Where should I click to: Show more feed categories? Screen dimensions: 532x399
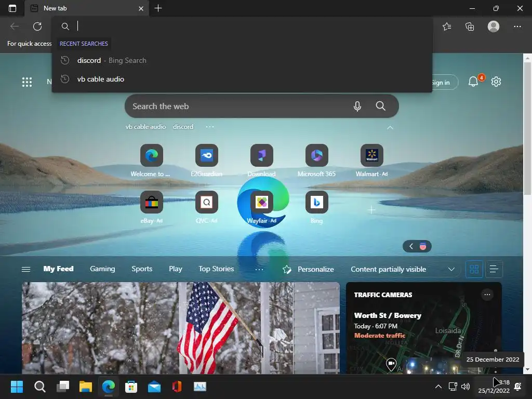pyautogui.click(x=259, y=270)
